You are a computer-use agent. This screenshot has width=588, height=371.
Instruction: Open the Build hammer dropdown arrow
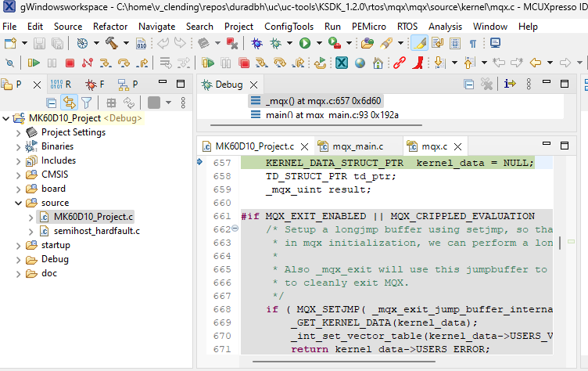coord(126,43)
